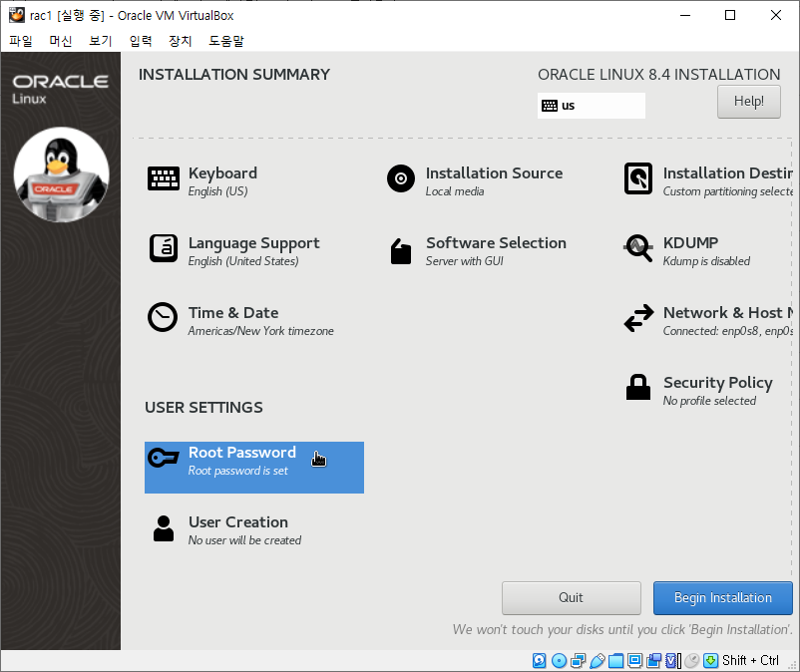Open User Creation title label

(x=238, y=522)
